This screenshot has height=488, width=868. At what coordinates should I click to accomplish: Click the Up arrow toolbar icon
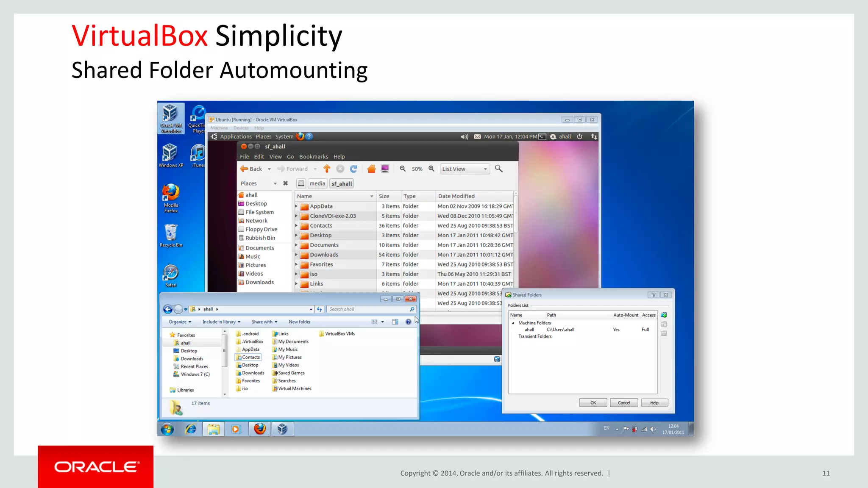(x=326, y=169)
